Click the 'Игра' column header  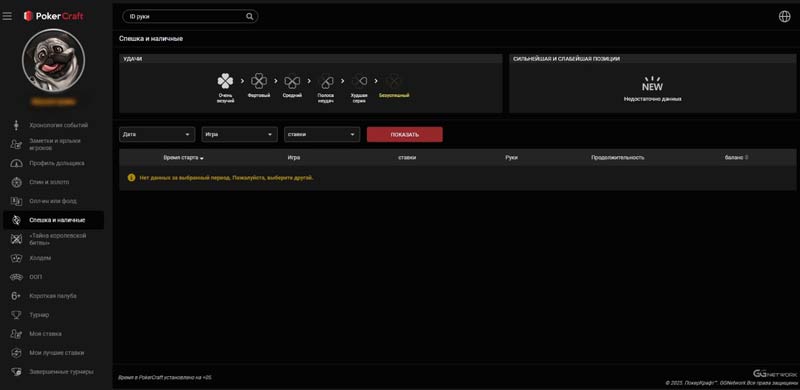(x=294, y=158)
